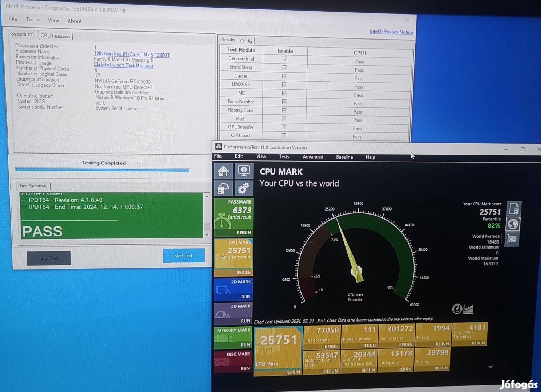The height and width of the screenshot is (392, 541).
Task: Select the 2D MARK tile
Action: [x=233, y=289]
